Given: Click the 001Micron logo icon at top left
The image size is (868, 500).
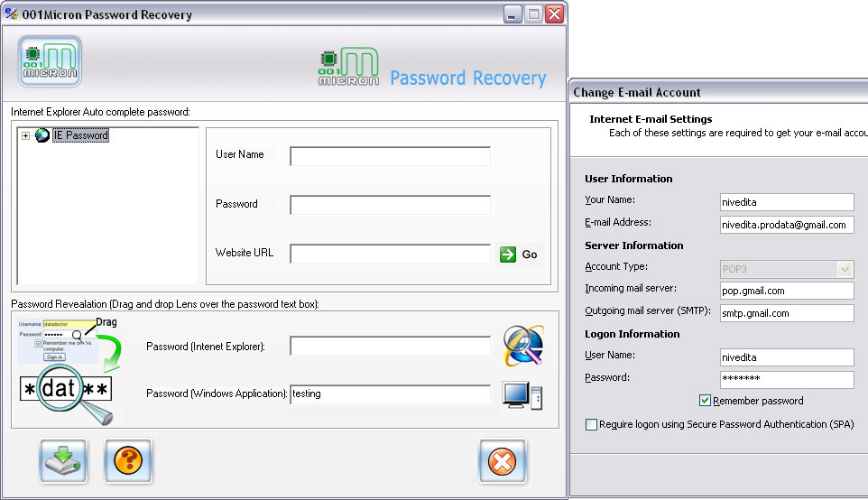Looking at the screenshot, I should point(50,61).
